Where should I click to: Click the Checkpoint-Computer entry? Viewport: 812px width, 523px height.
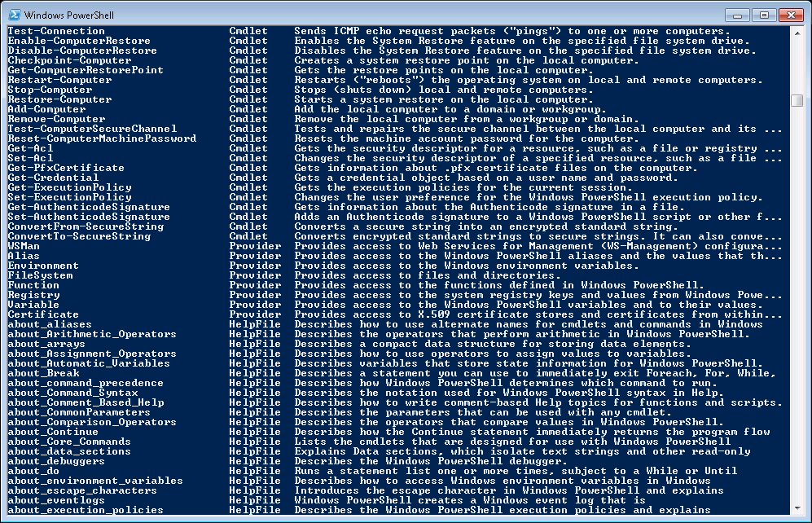[x=69, y=60]
